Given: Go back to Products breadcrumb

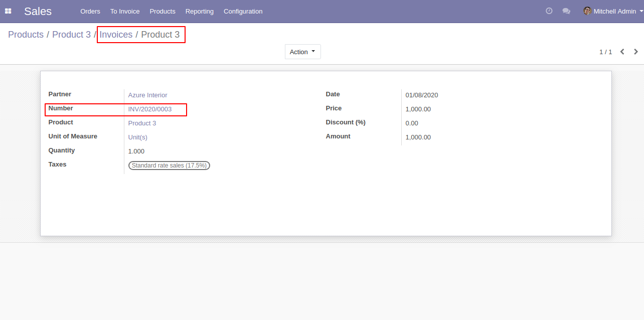Looking at the screenshot, I should (26, 35).
